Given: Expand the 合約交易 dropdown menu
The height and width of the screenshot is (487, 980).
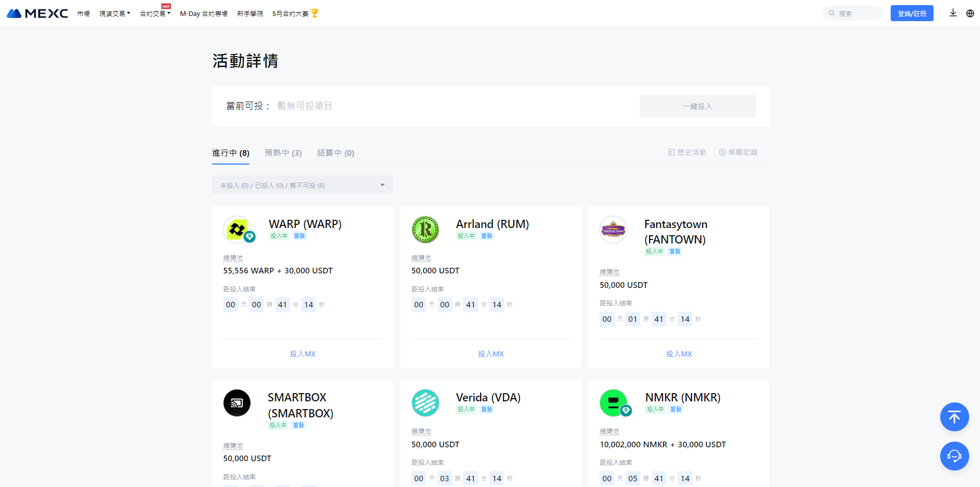Looking at the screenshot, I should 155,13.
